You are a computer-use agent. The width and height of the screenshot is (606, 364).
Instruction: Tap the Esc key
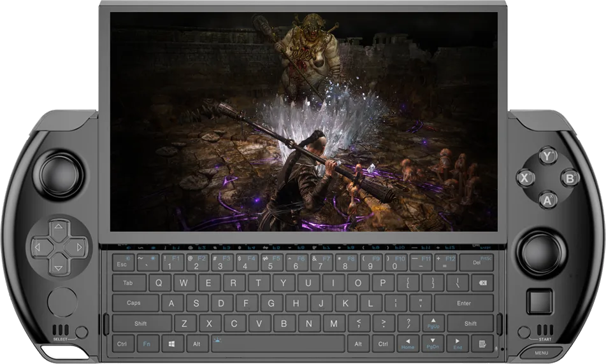(x=123, y=263)
